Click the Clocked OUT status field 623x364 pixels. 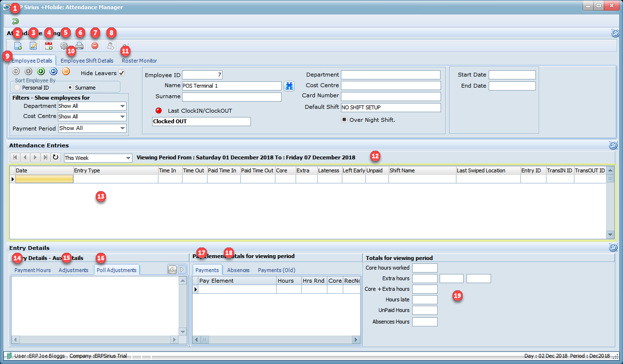pos(201,121)
